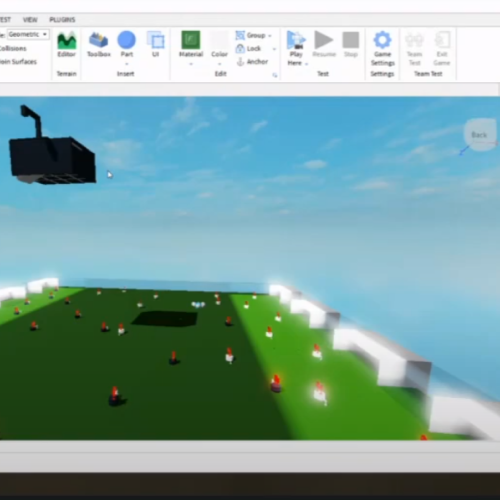
Task: Click the Resume button
Action: (x=324, y=44)
